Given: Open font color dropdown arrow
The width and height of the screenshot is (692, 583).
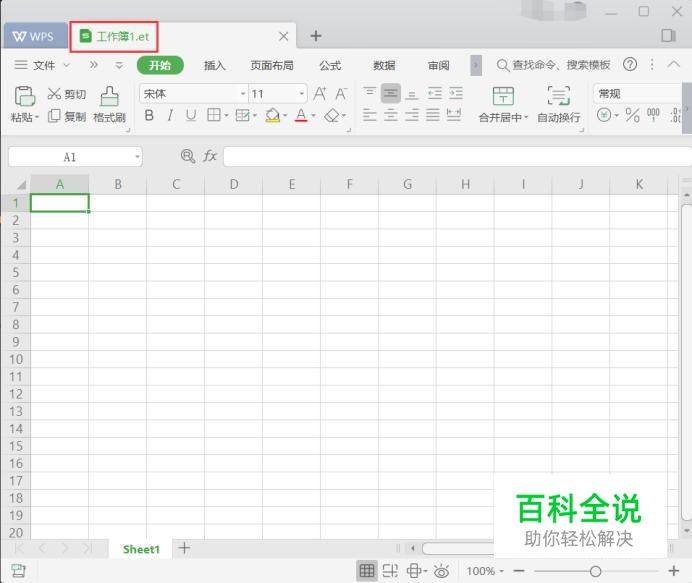Looking at the screenshot, I should pos(313,116).
